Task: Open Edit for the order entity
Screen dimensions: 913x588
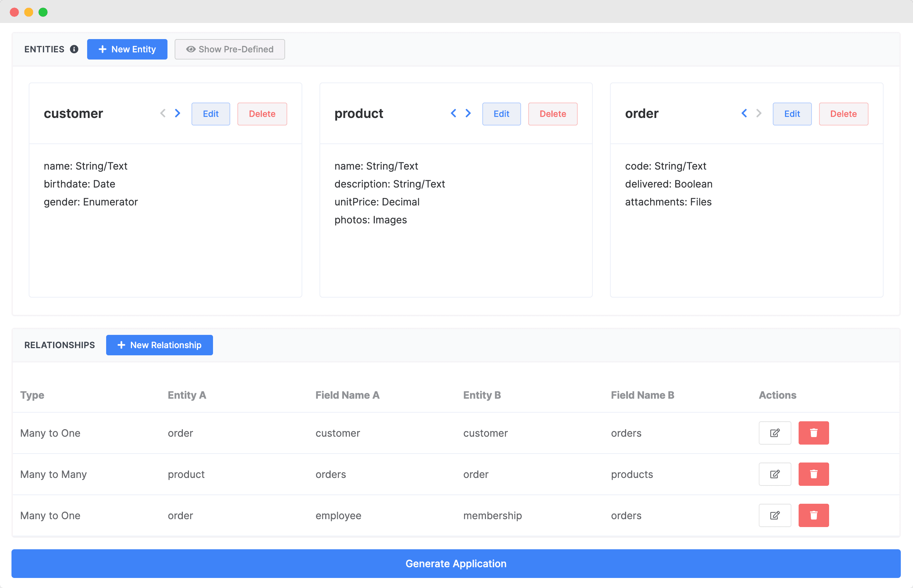Action: tap(791, 114)
